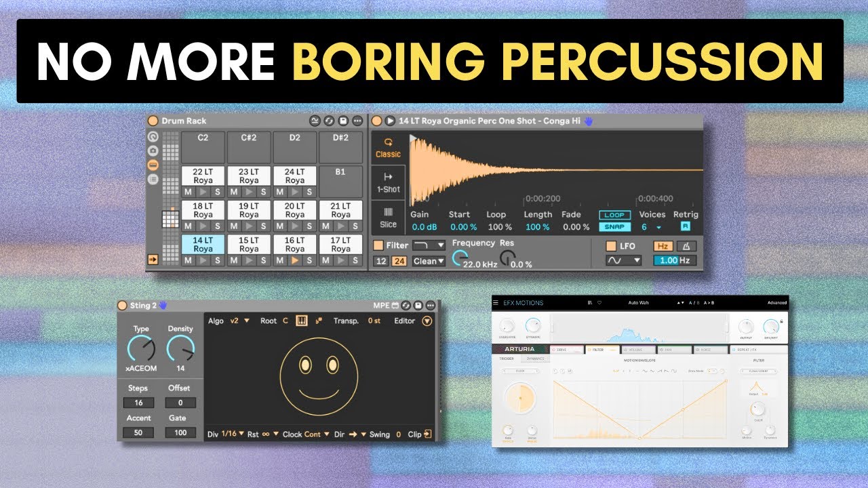Select the 22 LT Roya drum pad

[203, 176]
